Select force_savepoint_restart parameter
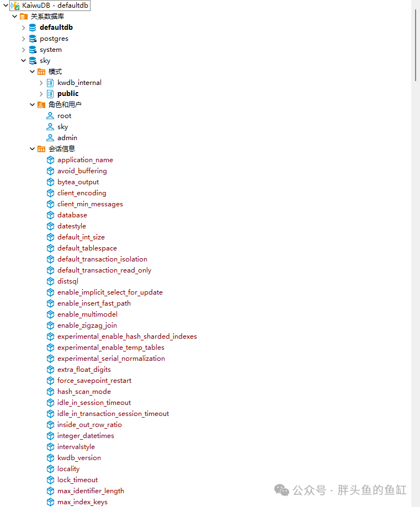Screen dimensions: 420x507 click(x=94, y=381)
